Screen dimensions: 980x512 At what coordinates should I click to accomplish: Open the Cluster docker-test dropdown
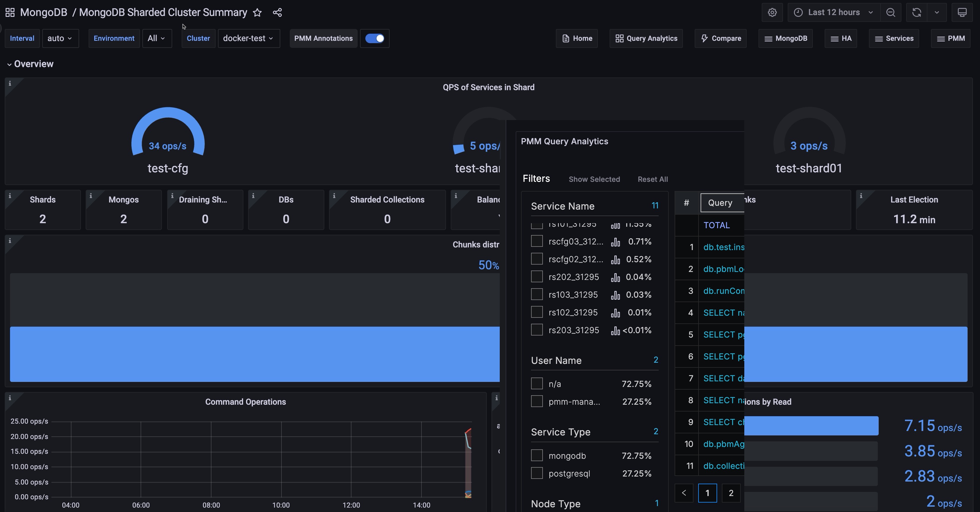click(248, 38)
